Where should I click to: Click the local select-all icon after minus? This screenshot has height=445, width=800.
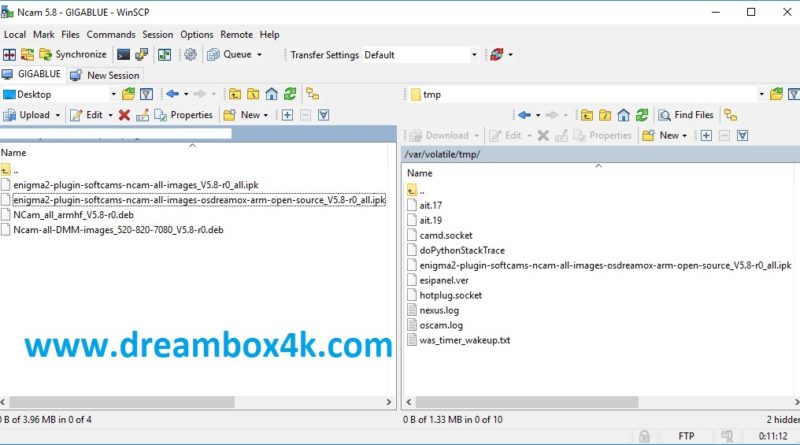coord(323,115)
